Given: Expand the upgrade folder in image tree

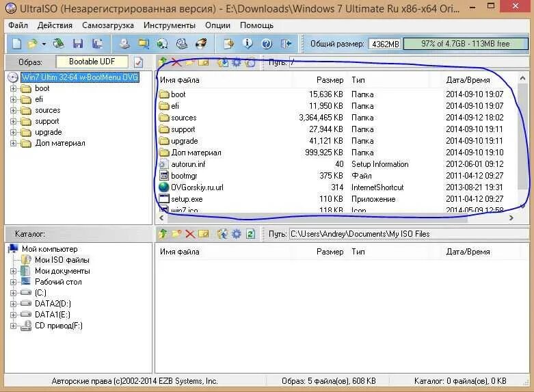Looking at the screenshot, I should (13, 132).
